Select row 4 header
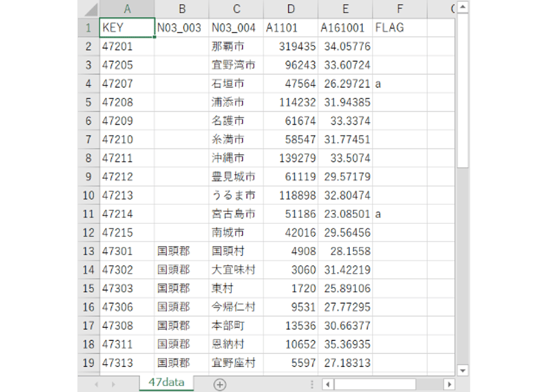This screenshot has height=392, width=549. tap(89, 84)
